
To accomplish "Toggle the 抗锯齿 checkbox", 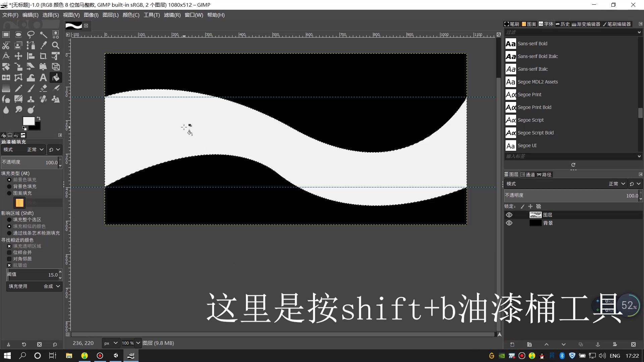I will tap(9, 265).
